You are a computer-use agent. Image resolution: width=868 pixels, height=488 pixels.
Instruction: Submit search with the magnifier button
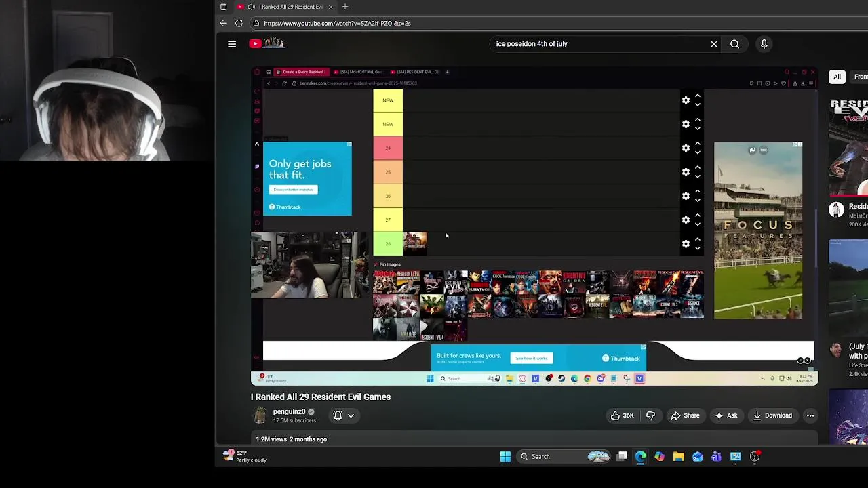coord(734,44)
